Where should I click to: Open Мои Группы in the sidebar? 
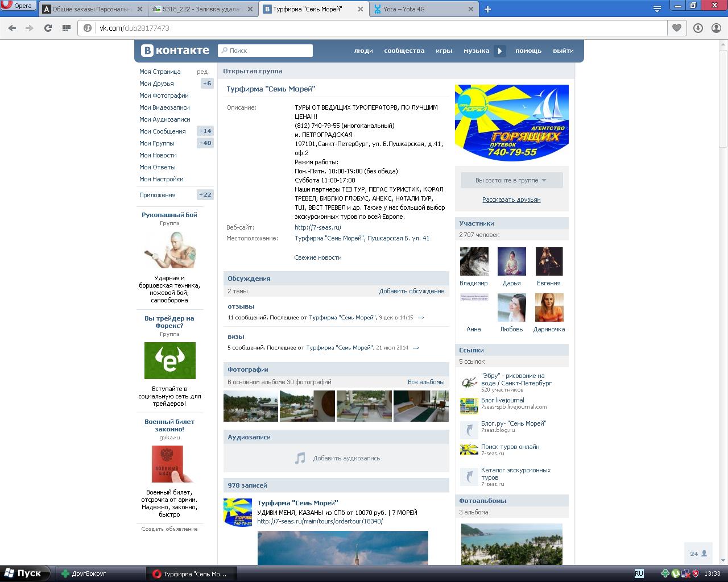(157, 143)
